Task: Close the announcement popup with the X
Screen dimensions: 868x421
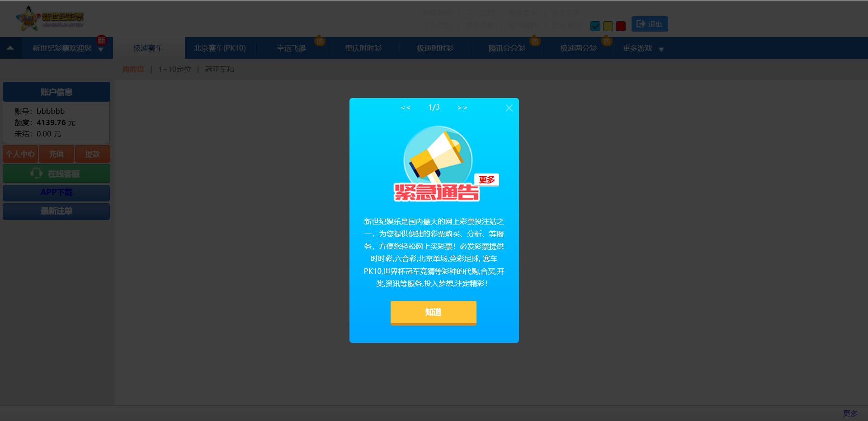Action: tap(509, 108)
